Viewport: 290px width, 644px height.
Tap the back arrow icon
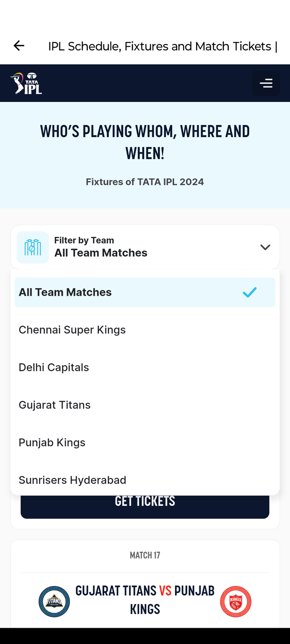pos(19,46)
